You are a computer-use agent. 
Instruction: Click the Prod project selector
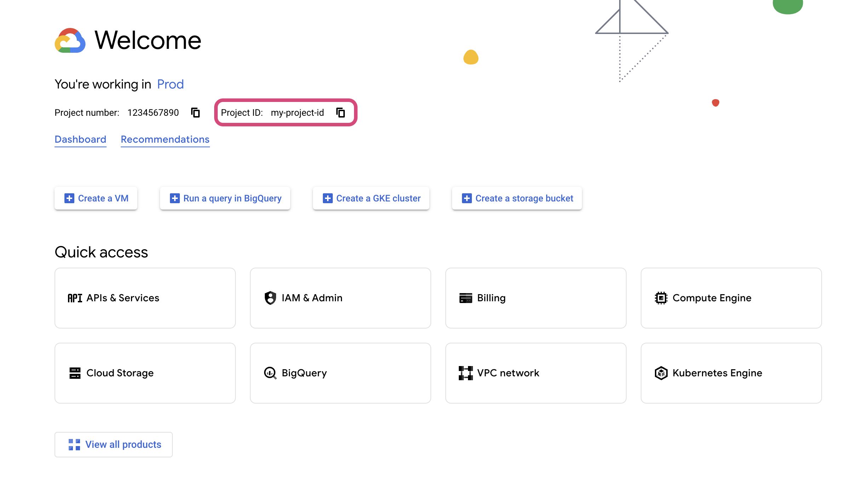coord(170,84)
